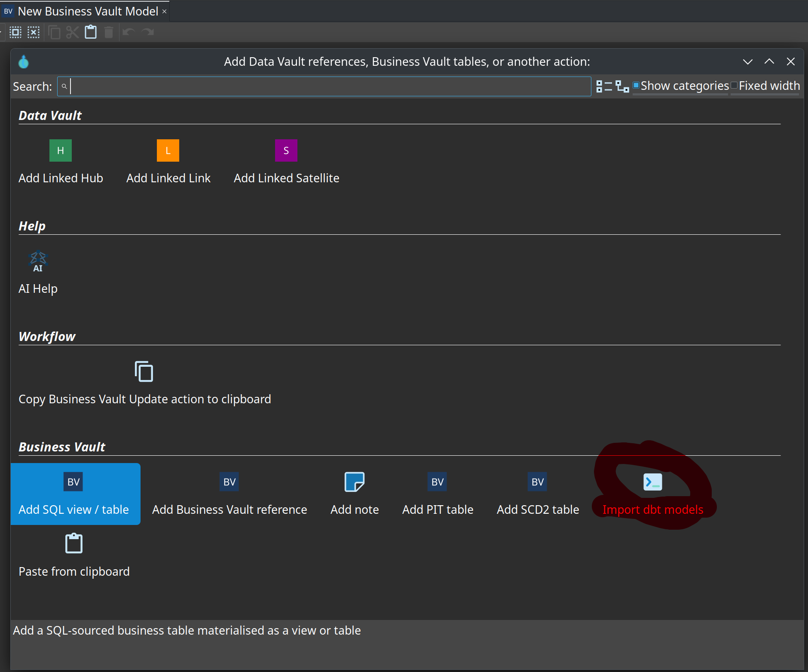Click Import dbt models terminal icon
Image resolution: width=808 pixels, height=672 pixels.
click(653, 482)
